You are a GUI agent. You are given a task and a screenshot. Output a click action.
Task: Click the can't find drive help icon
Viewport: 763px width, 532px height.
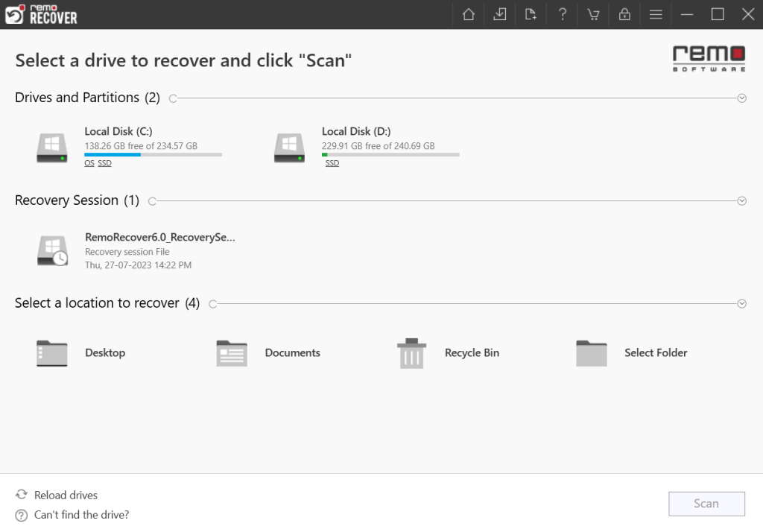pyautogui.click(x=22, y=515)
